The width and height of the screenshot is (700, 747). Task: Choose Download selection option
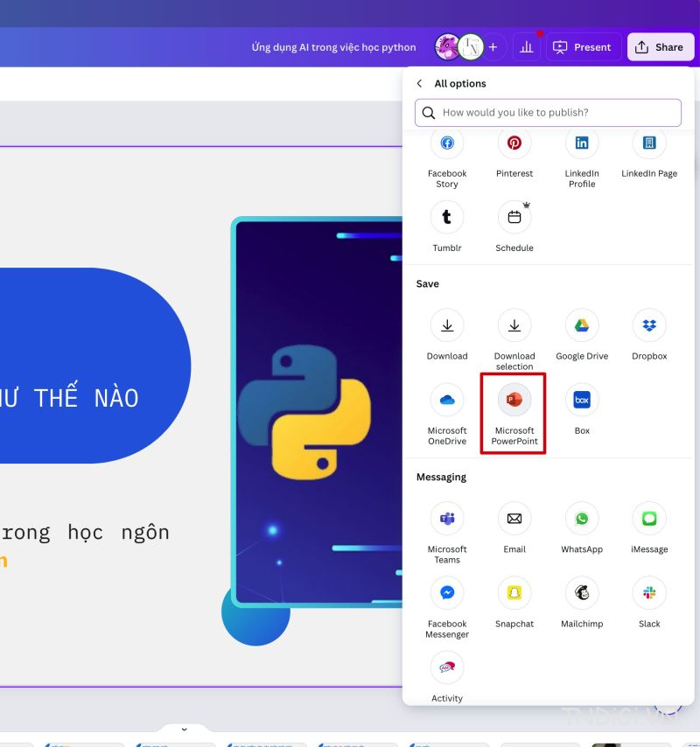click(514, 325)
